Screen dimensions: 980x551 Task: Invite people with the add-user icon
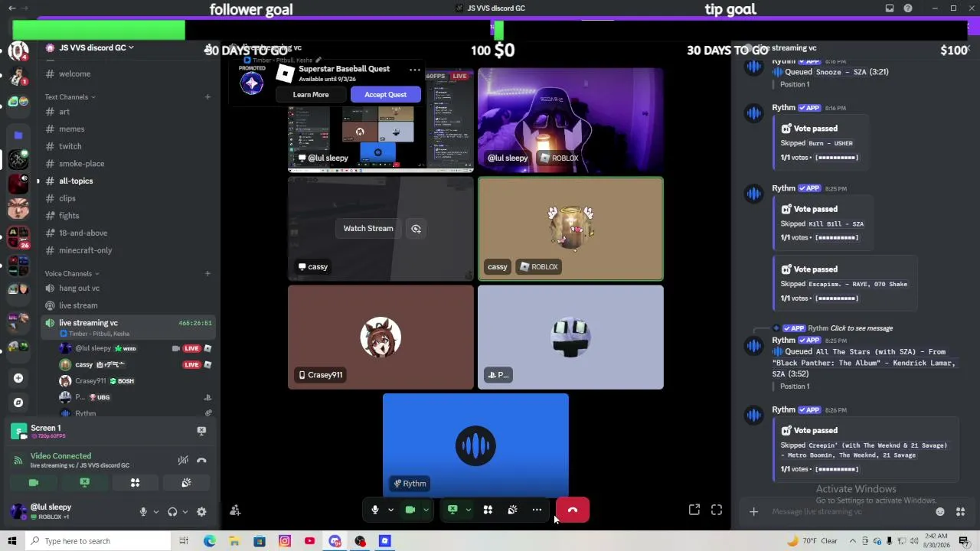(x=235, y=510)
